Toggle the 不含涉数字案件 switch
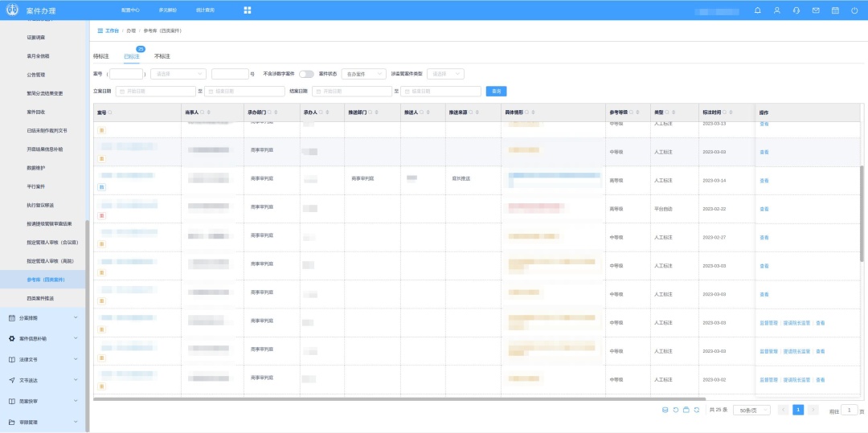The width and height of the screenshot is (868, 433). [306, 74]
